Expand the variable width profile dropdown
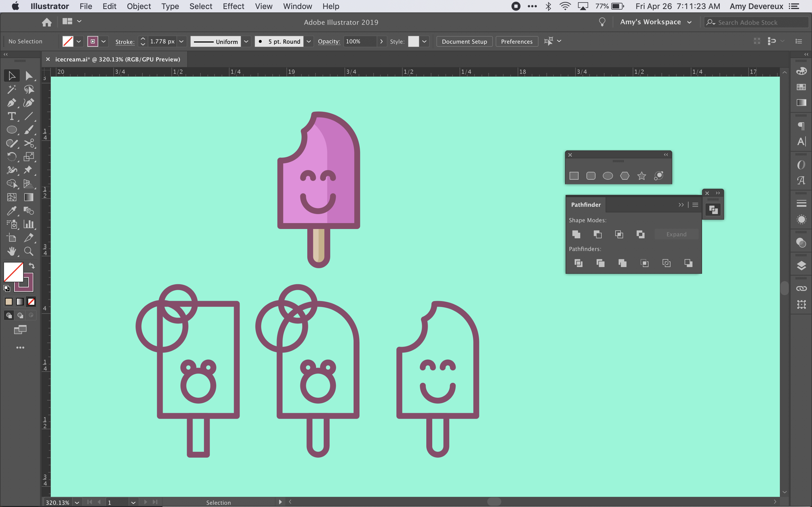812x507 pixels. coord(247,41)
